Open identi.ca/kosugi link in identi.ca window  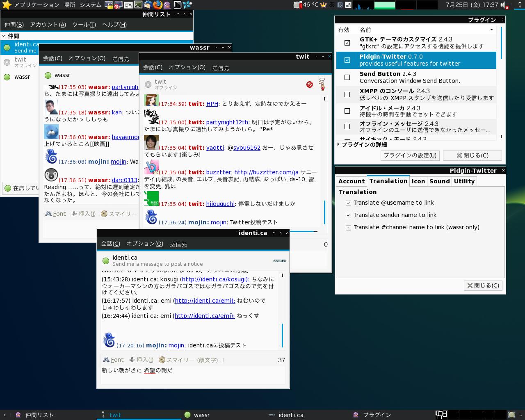[215, 279]
